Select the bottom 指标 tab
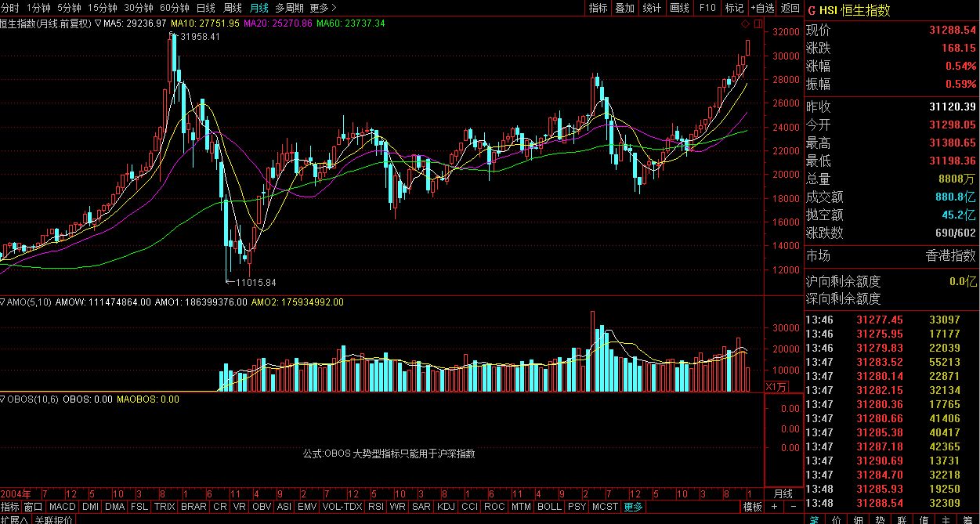This screenshot has width=980, height=524. coord(10,507)
